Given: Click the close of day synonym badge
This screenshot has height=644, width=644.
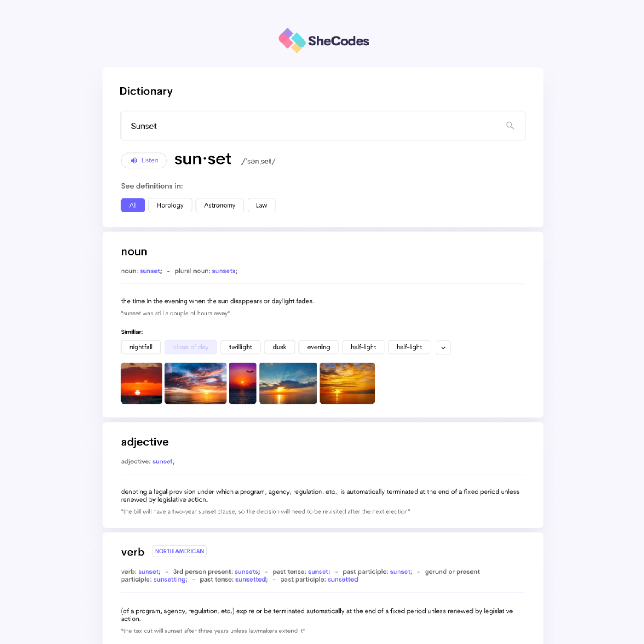Looking at the screenshot, I should tap(190, 347).
